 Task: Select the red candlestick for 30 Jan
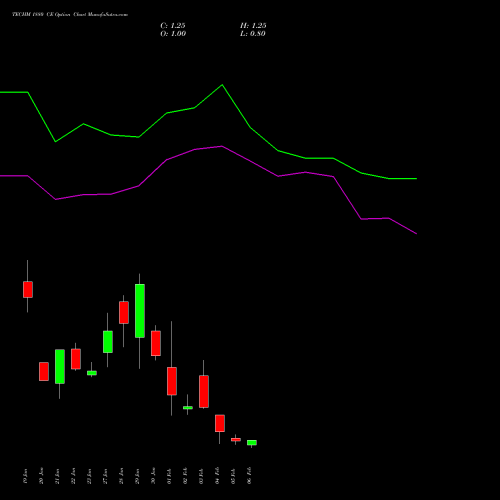156,343
